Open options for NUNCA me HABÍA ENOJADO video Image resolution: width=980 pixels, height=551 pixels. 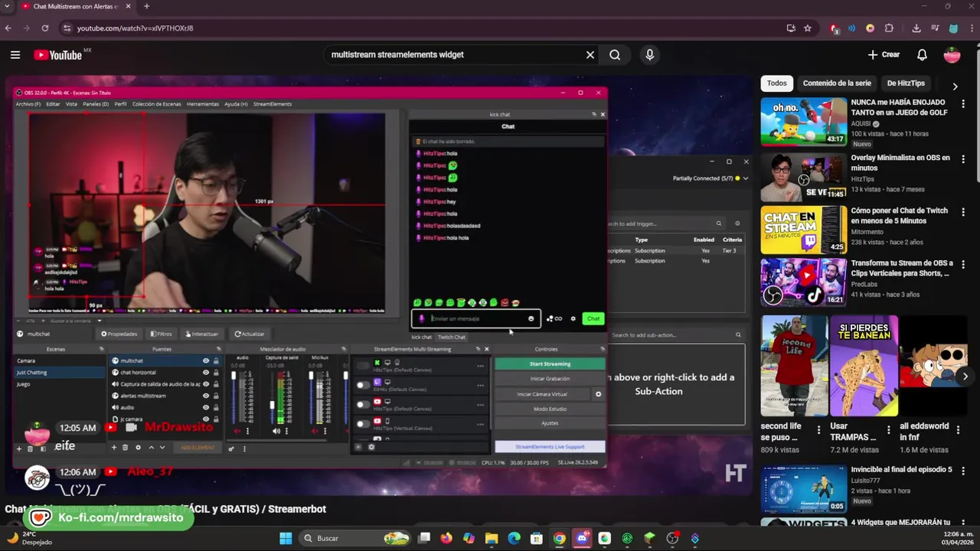(x=963, y=103)
